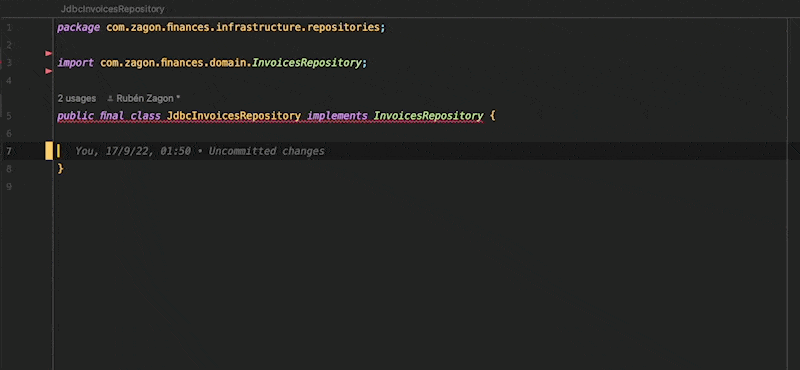This screenshot has height=370, width=800.
Task: Click the Rubén Zagon author hint
Action: point(148,98)
